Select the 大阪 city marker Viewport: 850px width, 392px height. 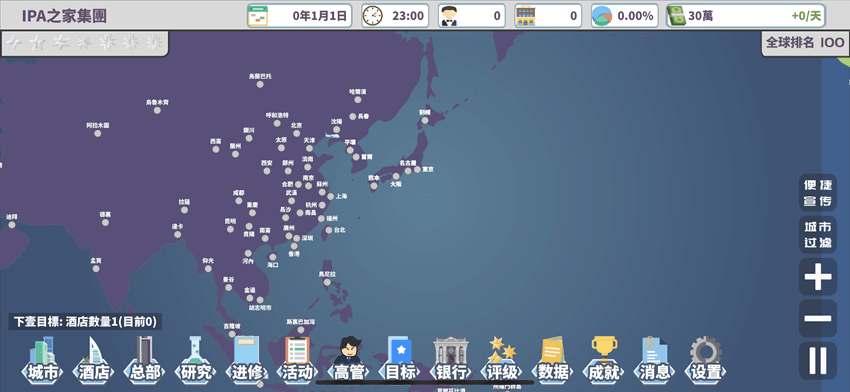396,176
